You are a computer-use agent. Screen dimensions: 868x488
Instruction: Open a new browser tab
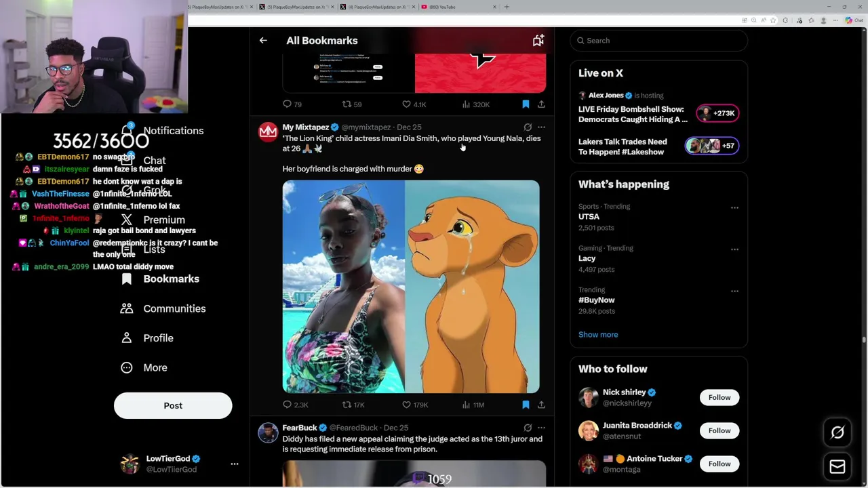(507, 7)
